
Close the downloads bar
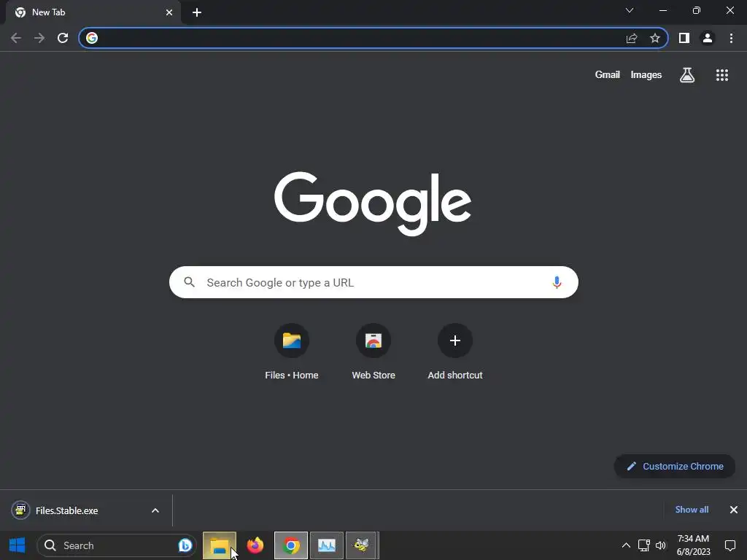point(734,510)
